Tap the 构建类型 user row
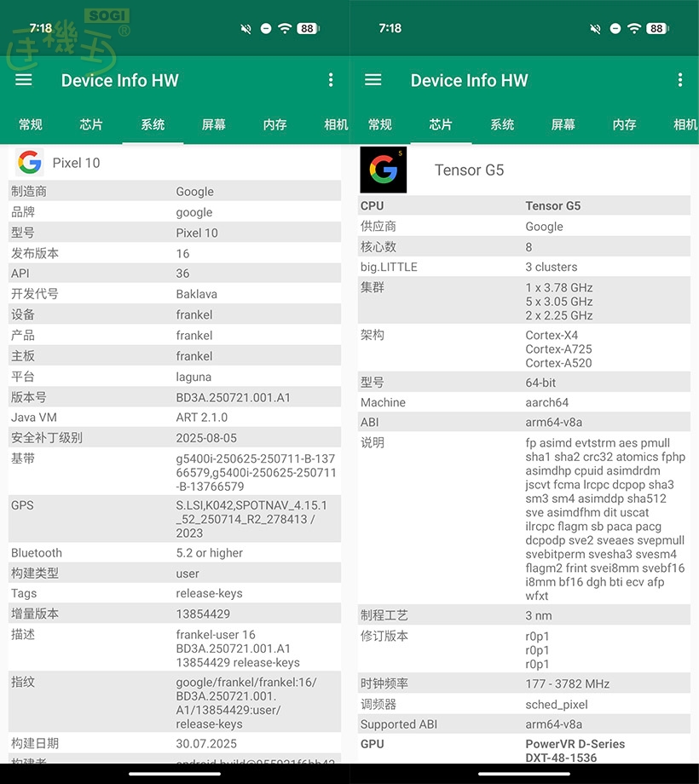Screen dimensions: 699x784 pos(175,573)
